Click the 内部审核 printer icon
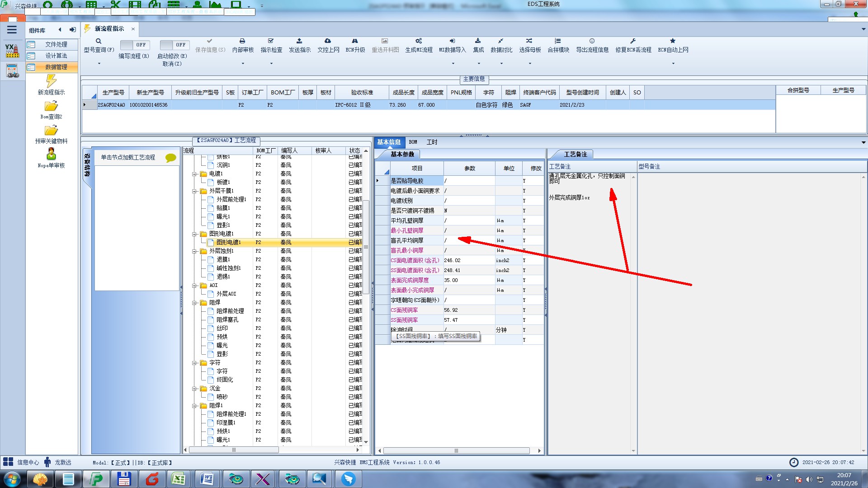Viewport: 868px width, 488px height. (242, 41)
